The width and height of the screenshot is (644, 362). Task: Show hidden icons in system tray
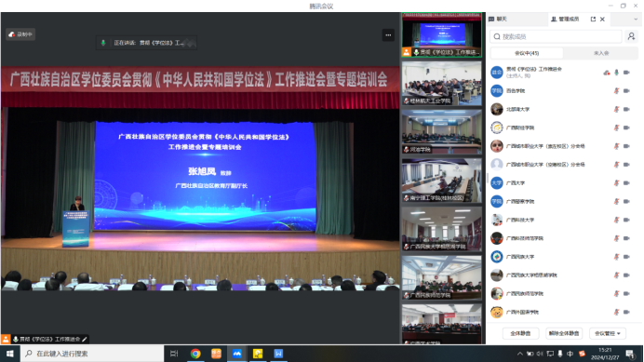(520, 354)
